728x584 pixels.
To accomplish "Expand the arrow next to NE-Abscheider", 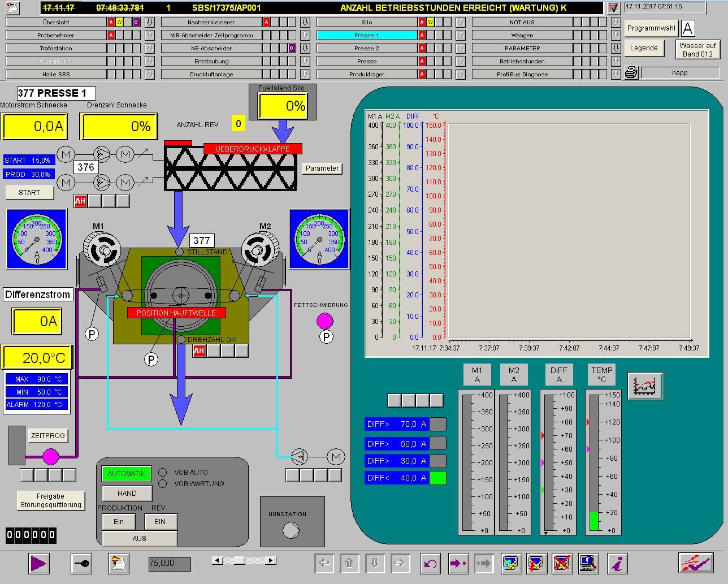I will click(x=305, y=48).
